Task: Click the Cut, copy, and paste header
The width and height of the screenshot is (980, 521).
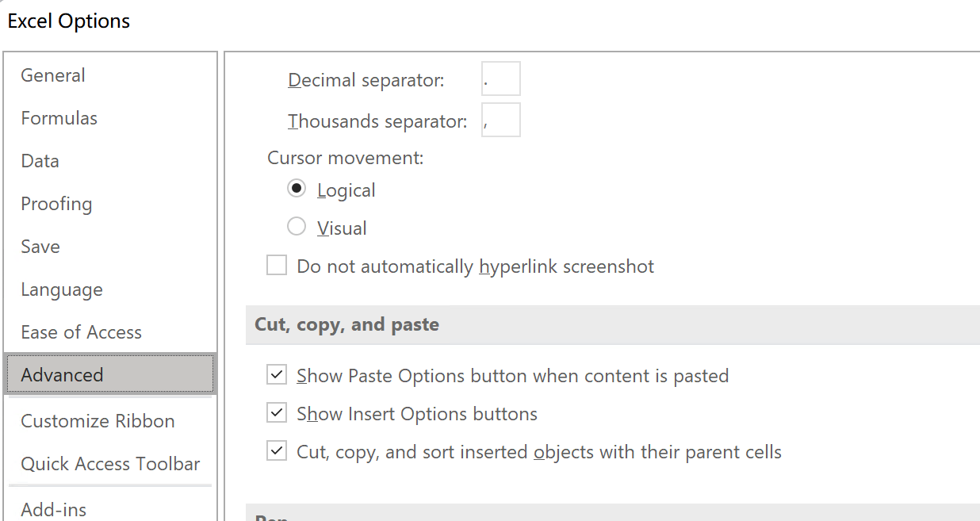Action: [346, 324]
